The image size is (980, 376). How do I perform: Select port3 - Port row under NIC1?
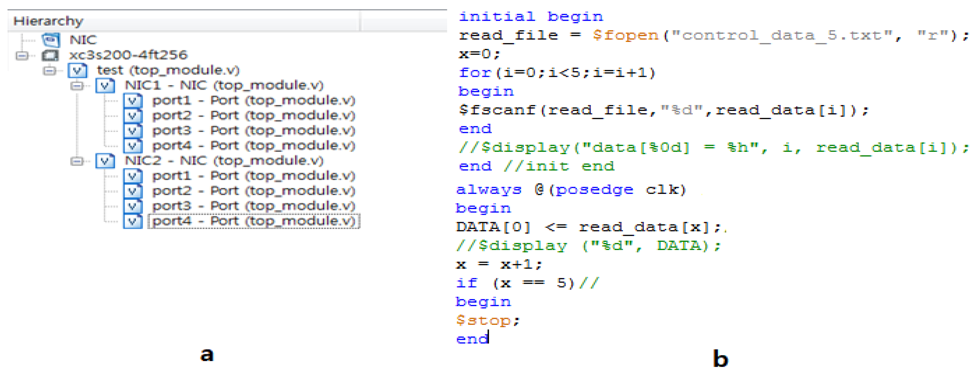coord(254,130)
